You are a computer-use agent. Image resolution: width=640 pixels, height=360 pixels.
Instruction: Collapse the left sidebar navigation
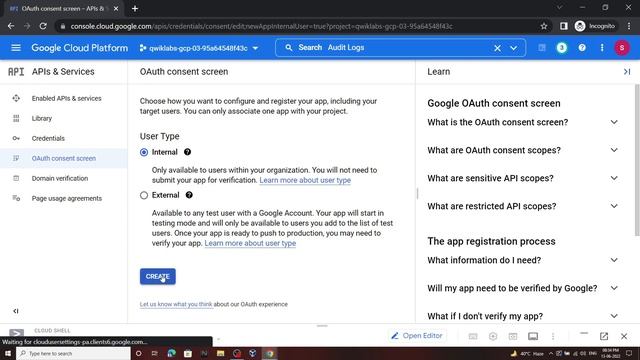click(x=16, y=311)
